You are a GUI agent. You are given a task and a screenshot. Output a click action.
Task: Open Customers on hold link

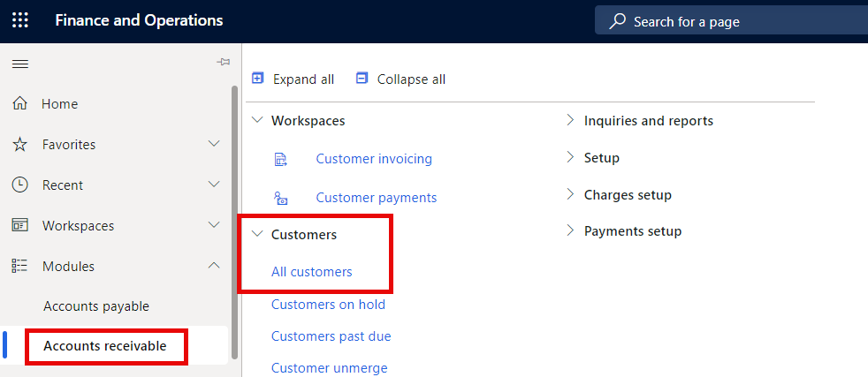click(x=328, y=304)
